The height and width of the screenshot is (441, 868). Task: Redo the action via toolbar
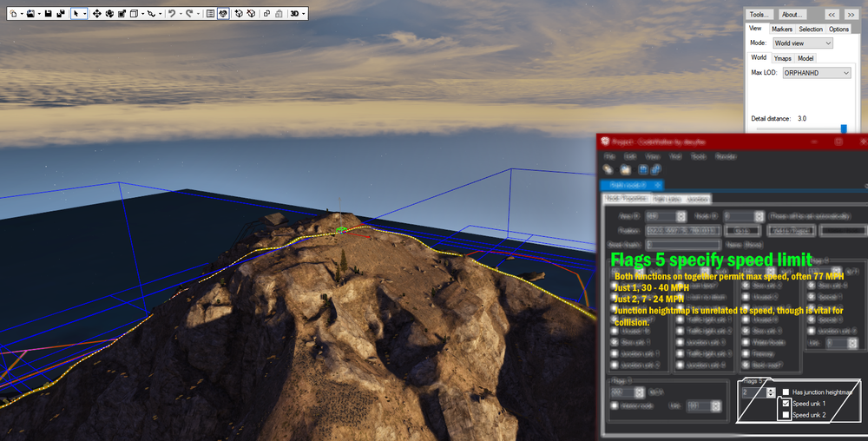[189, 14]
